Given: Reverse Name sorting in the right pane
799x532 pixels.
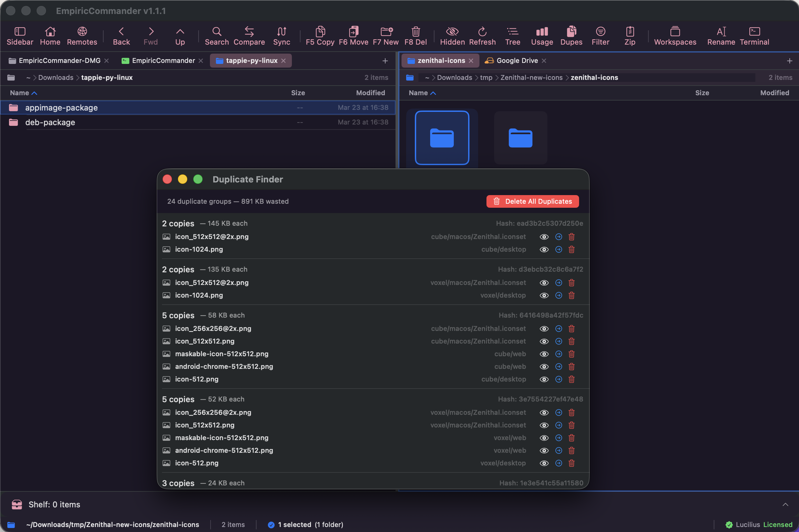Looking at the screenshot, I should point(422,93).
